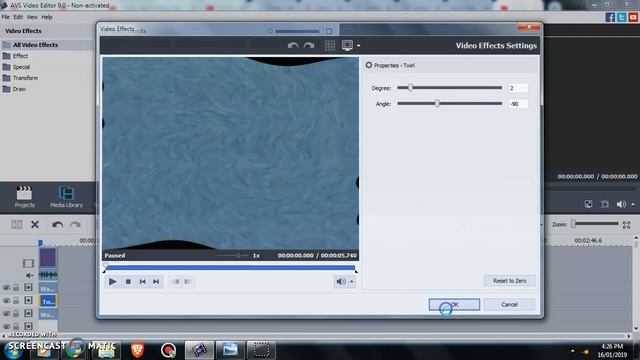Toggle the grid overlay icon in the dialog toolbar
The image size is (640, 360).
click(x=330, y=45)
